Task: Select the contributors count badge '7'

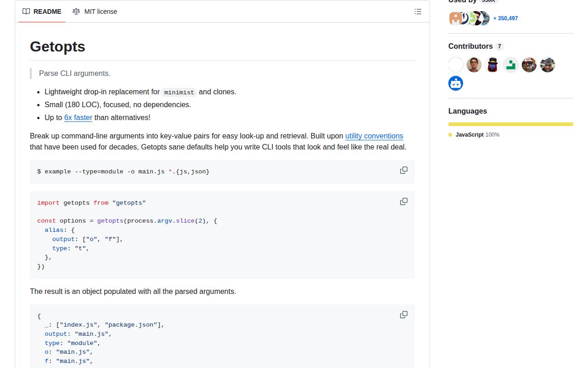Action: [499, 46]
